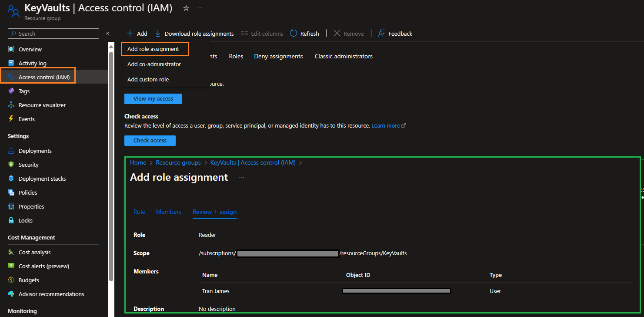
Task: Open the ellipsis menu beside the page title
Action: point(200,8)
